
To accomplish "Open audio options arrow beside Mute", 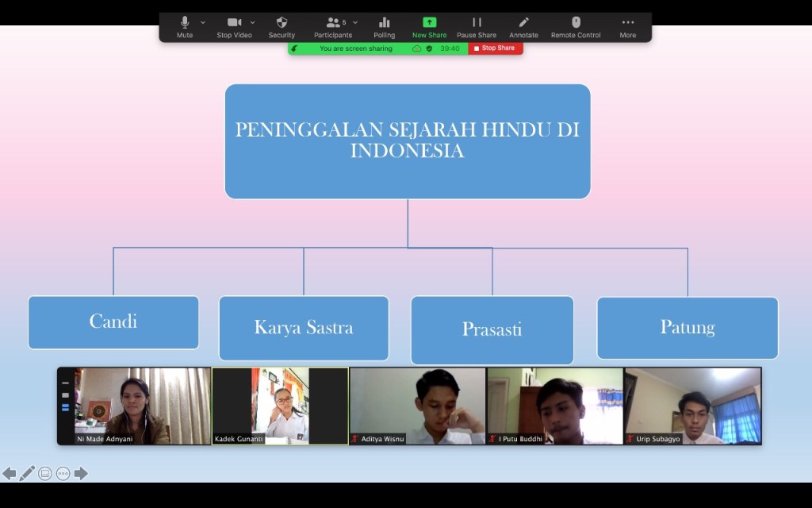I will click(x=203, y=22).
